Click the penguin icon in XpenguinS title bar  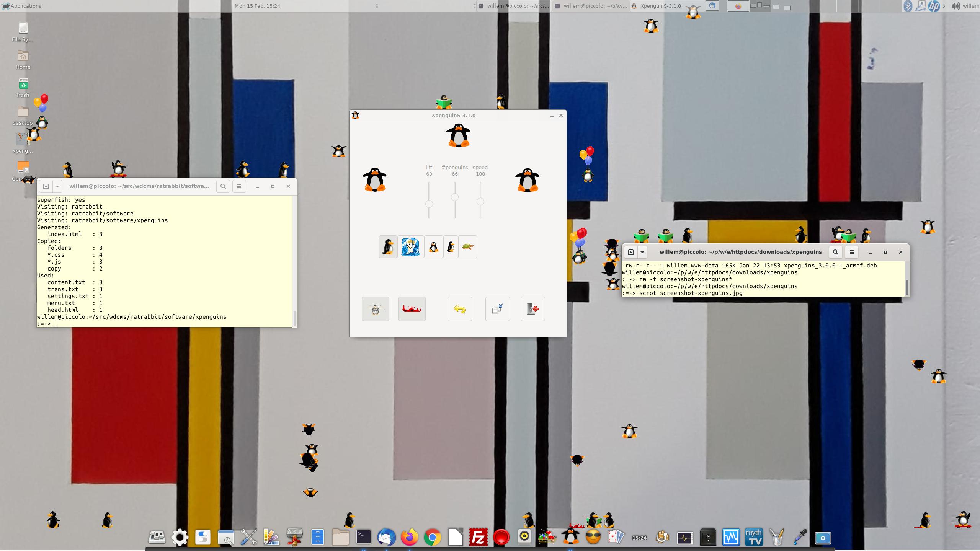click(355, 115)
